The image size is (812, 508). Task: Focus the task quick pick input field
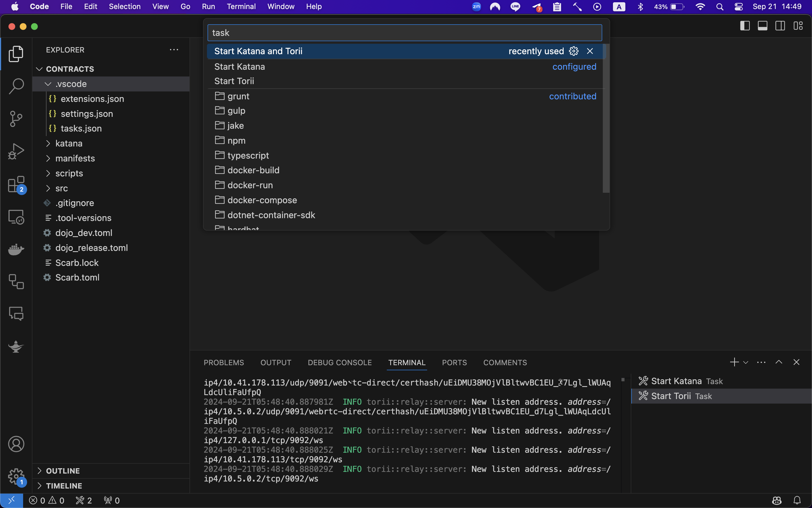(x=405, y=32)
